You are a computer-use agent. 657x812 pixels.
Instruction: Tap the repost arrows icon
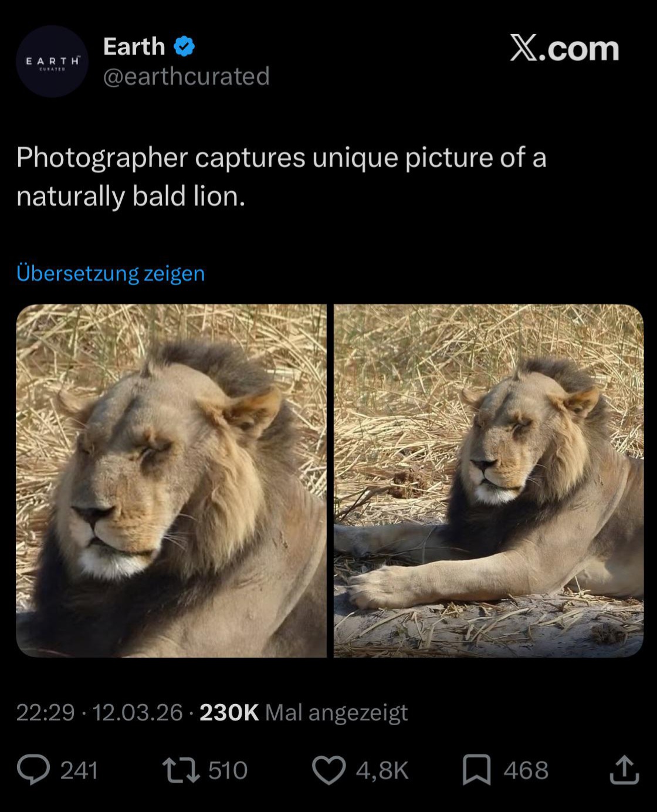(x=181, y=770)
